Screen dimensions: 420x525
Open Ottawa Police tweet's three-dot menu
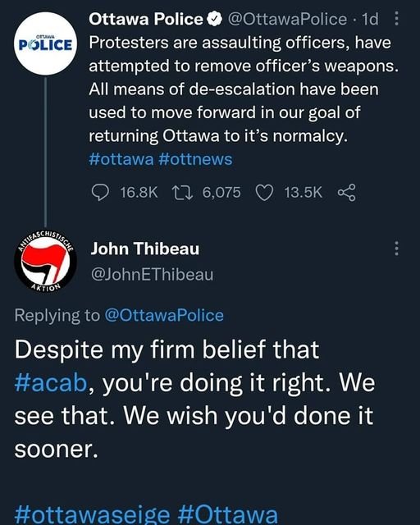pyautogui.click(x=396, y=19)
